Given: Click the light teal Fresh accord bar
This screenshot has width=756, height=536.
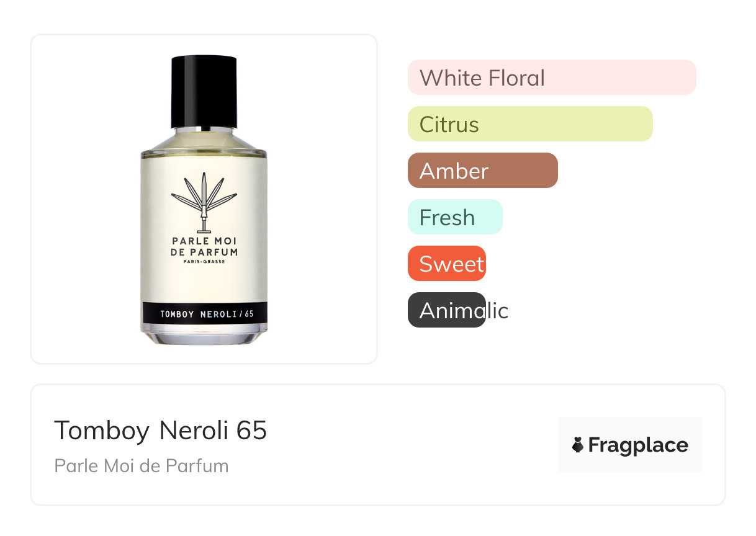Looking at the screenshot, I should pos(455,217).
